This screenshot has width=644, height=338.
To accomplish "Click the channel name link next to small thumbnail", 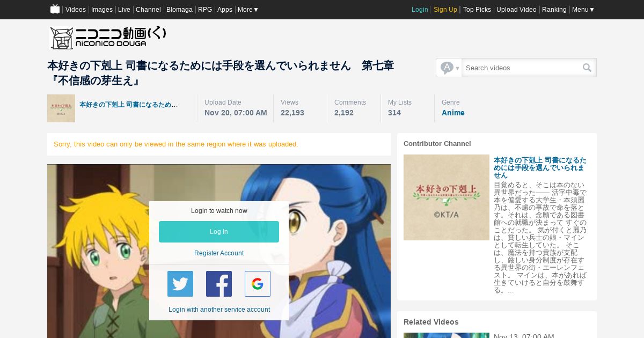I will coord(129,105).
